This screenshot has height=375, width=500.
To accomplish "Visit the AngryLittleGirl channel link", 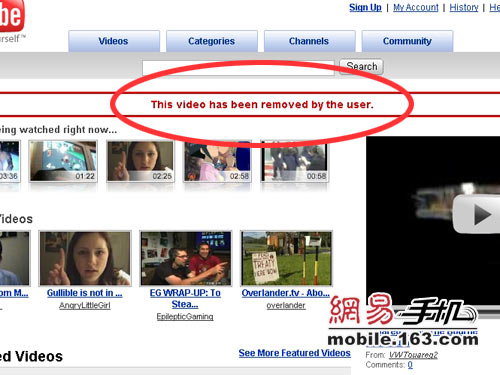I will pos(85,305).
